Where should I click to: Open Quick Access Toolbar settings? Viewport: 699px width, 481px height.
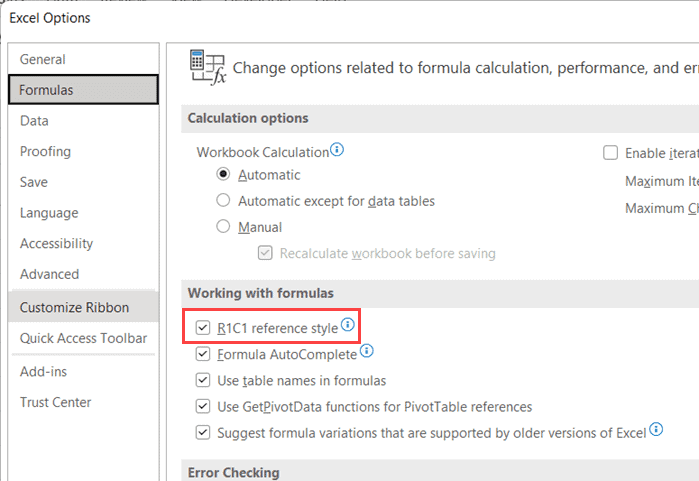point(83,338)
